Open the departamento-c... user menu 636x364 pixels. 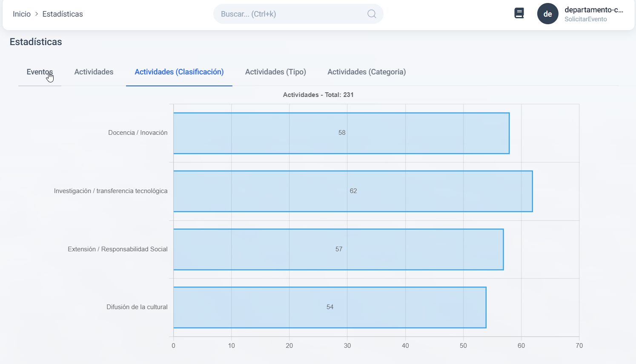point(593,10)
